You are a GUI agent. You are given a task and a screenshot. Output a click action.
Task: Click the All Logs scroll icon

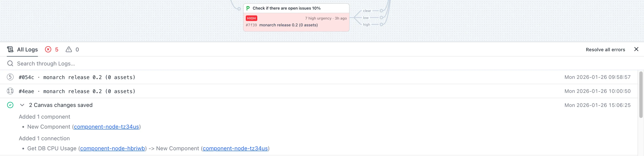point(10,50)
